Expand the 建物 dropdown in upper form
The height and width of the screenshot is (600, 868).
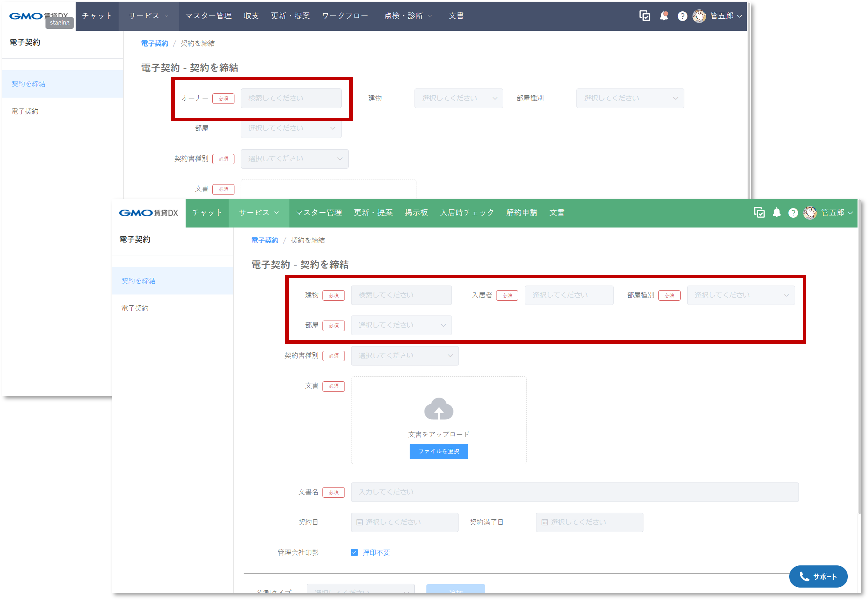(x=458, y=99)
